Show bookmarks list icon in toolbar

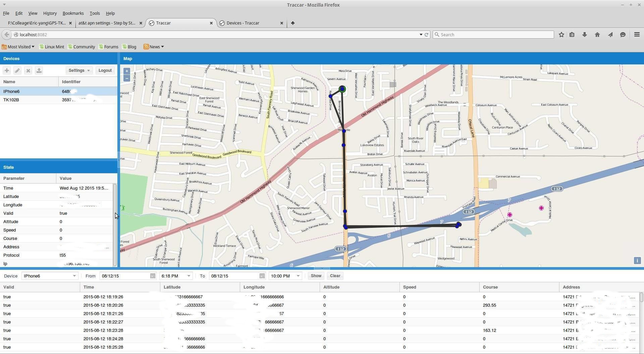pyautogui.click(x=572, y=35)
